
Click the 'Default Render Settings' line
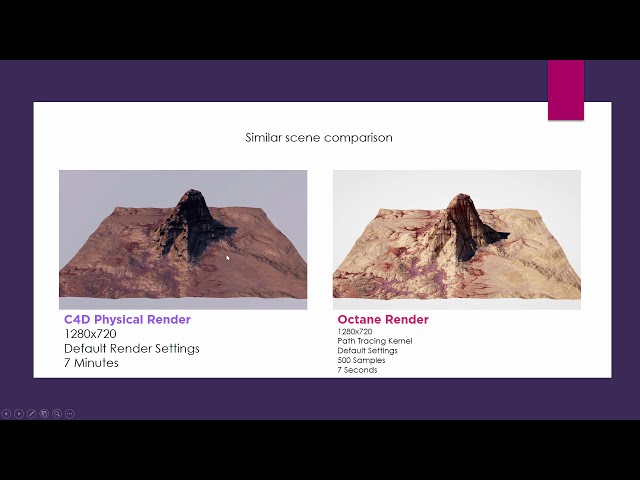pyautogui.click(x=132, y=349)
